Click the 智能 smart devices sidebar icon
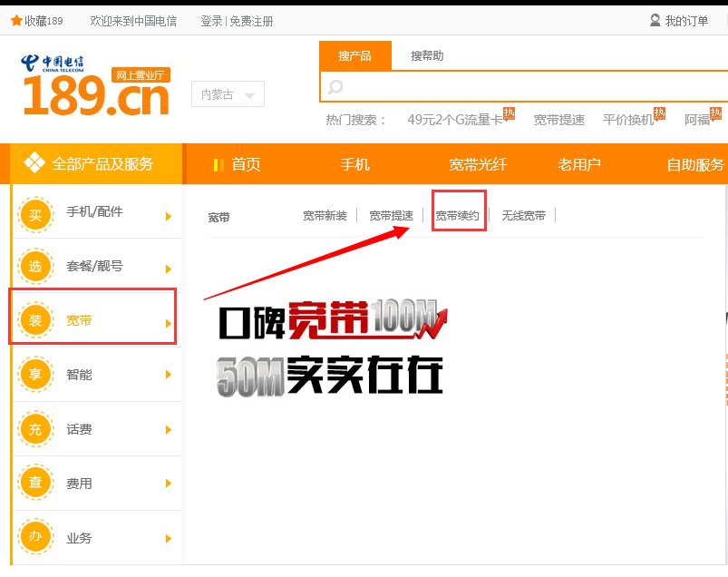The width and height of the screenshot is (728, 577). (x=35, y=374)
